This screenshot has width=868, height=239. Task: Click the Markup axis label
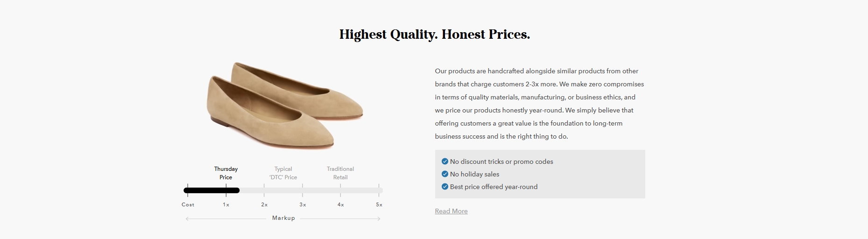(x=283, y=218)
